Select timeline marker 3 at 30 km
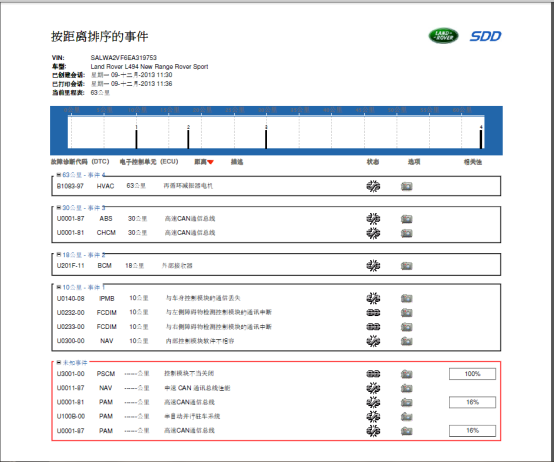Screen dimensions: 554x462 [266, 139]
